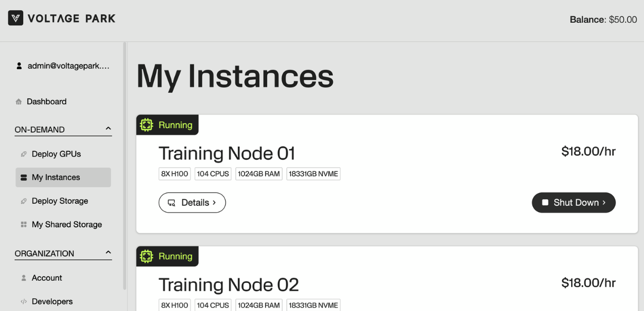Collapse the ON-DEMAND section chevron
644x311 pixels.
[108, 129]
